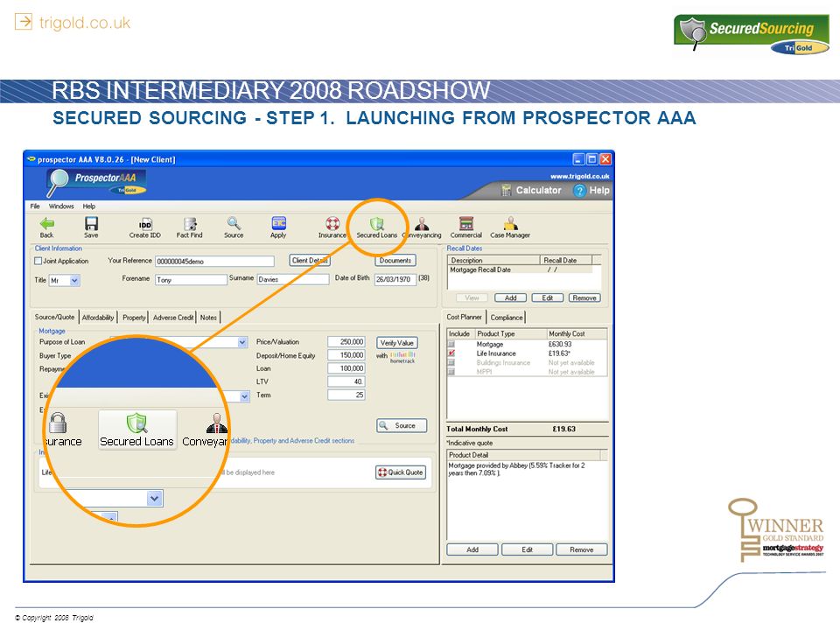
Task: Click the Forename field containing Tony
Action: (x=192, y=280)
